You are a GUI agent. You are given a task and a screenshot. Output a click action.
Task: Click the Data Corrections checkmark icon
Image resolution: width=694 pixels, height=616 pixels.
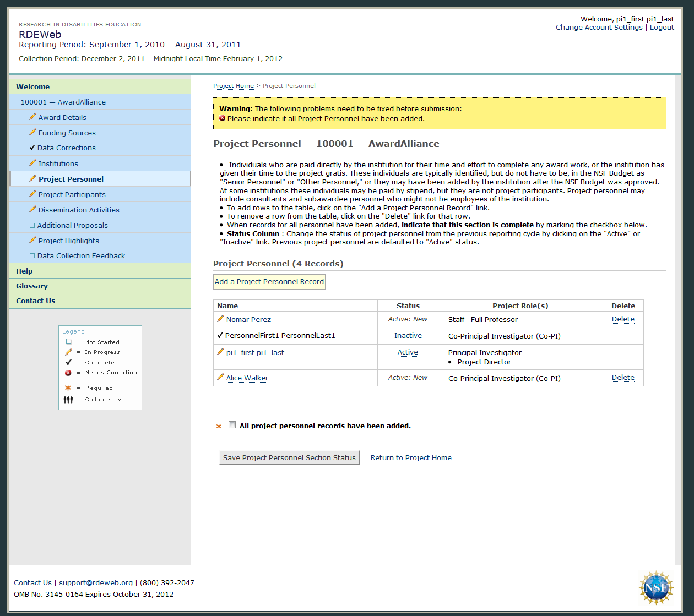tap(32, 148)
